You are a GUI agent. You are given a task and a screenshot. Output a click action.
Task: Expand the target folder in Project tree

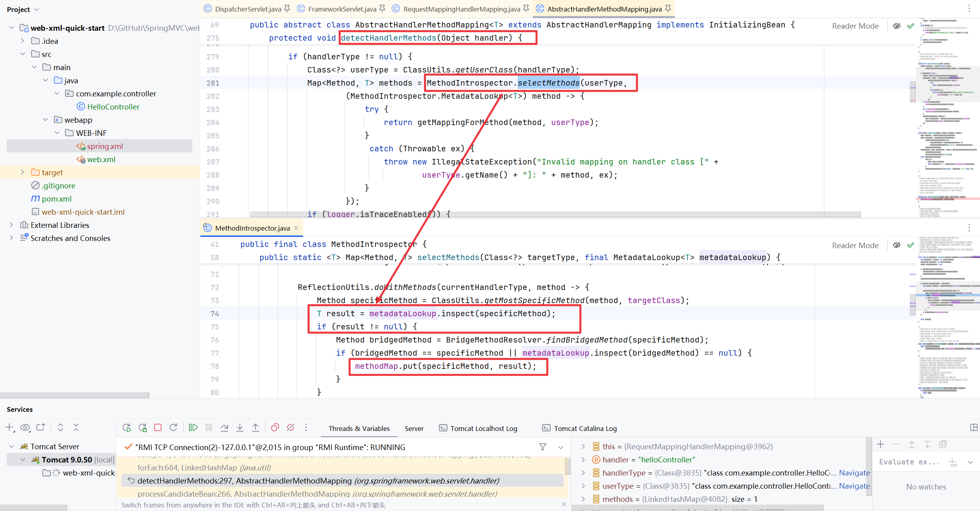23,172
